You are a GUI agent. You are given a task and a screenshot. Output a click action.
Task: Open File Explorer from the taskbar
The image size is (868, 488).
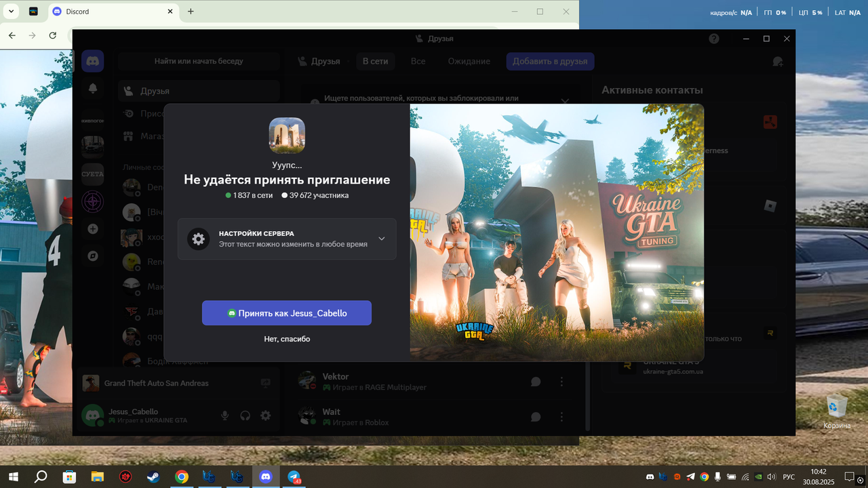pyautogui.click(x=97, y=476)
